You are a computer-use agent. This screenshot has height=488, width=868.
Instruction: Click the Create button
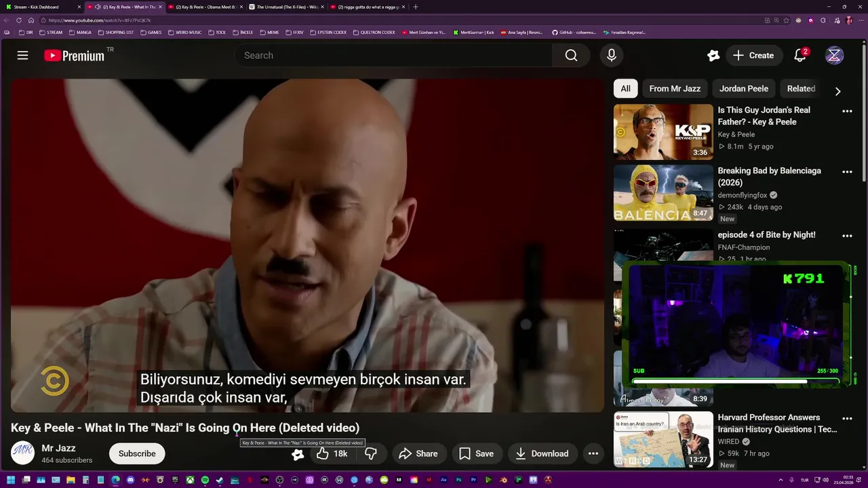[x=753, y=56]
